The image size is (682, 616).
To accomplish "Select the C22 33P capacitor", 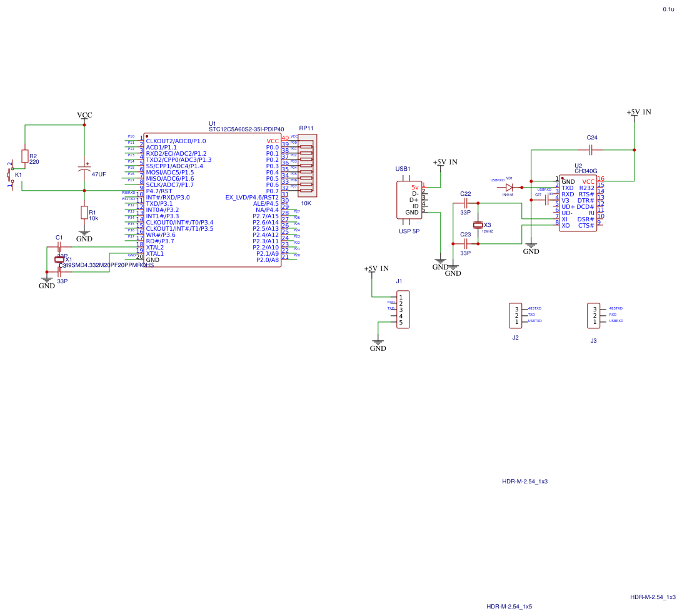I will [x=465, y=203].
